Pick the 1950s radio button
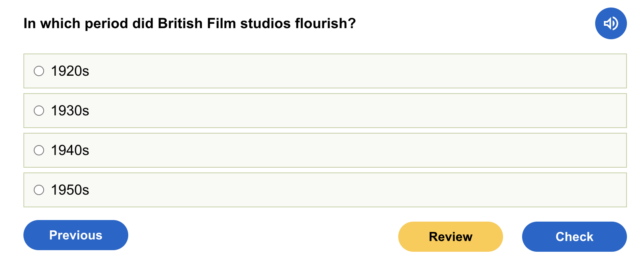Viewport: 644px width, 268px height. pyautogui.click(x=39, y=190)
